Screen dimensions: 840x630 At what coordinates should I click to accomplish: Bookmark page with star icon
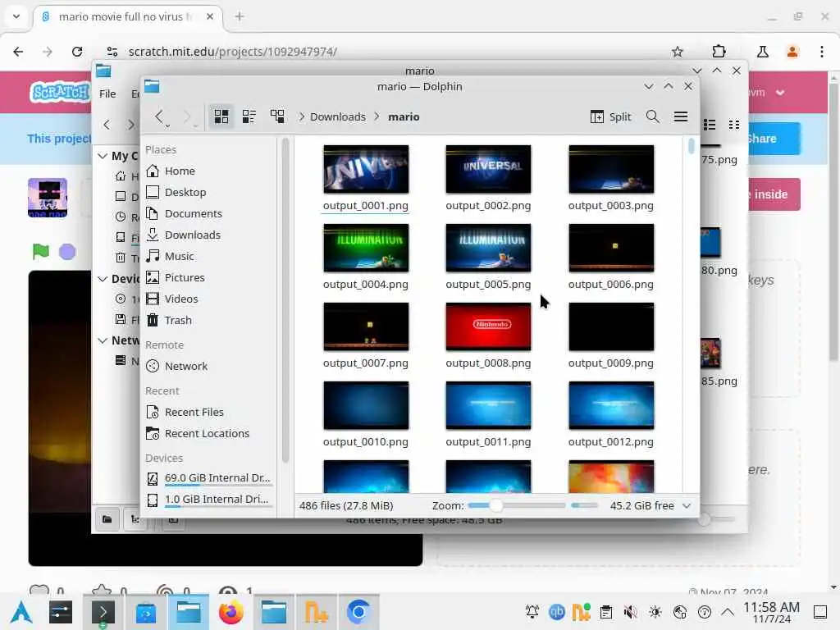coord(677,52)
